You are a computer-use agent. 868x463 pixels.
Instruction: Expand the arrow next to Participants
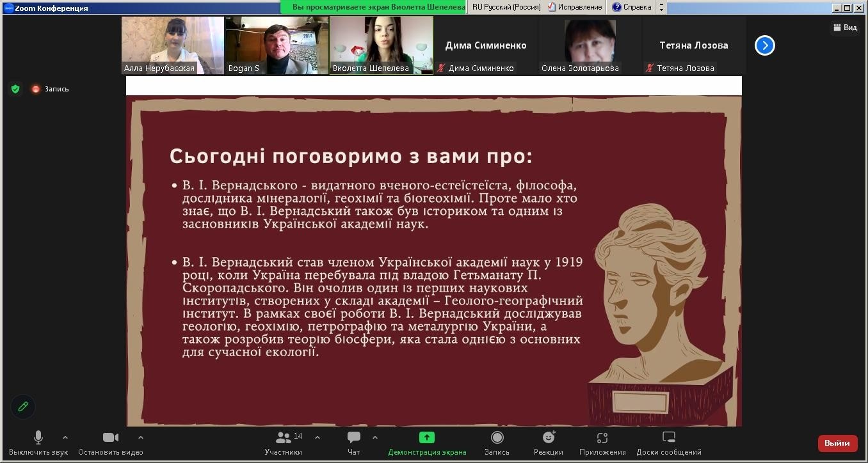(317, 438)
